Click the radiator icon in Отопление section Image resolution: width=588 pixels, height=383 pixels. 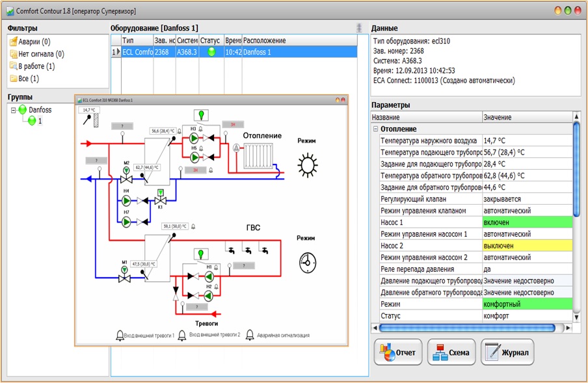point(258,155)
